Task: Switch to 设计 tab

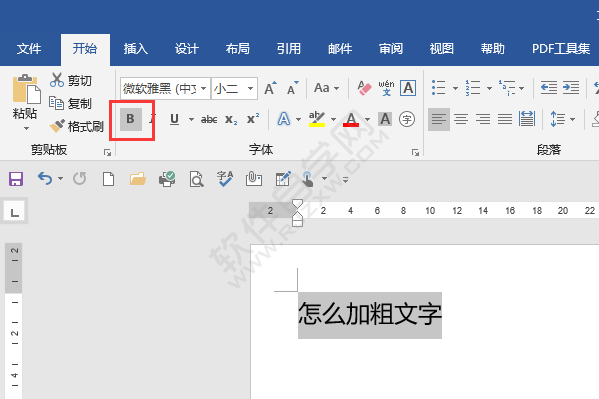Action: (187, 49)
